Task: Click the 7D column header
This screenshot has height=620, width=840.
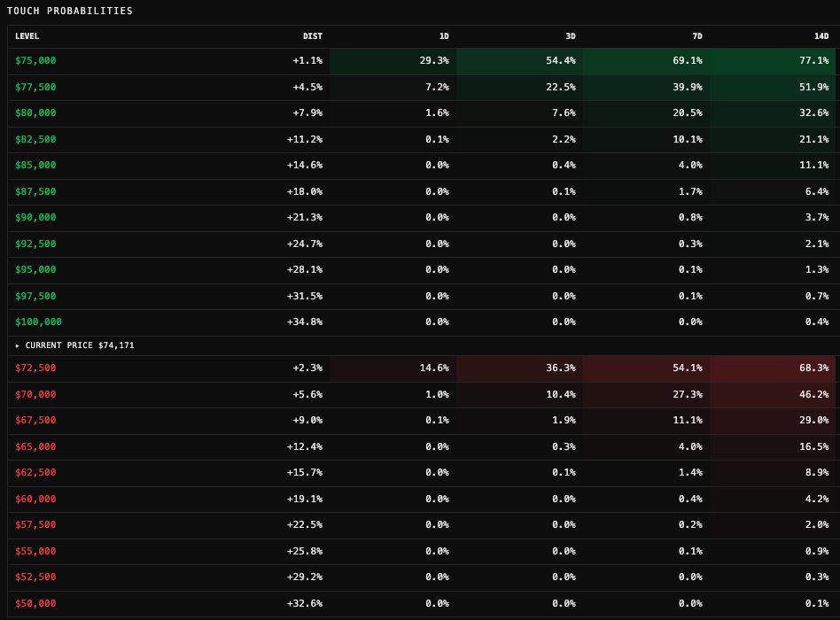Action: point(696,36)
